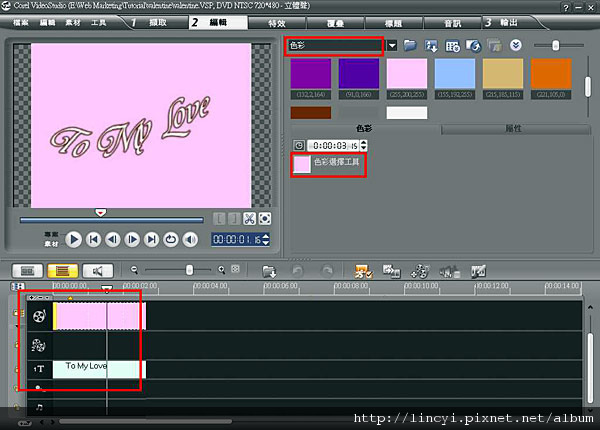Click the preview jog slider handle
600x430 pixels.
coord(100,212)
